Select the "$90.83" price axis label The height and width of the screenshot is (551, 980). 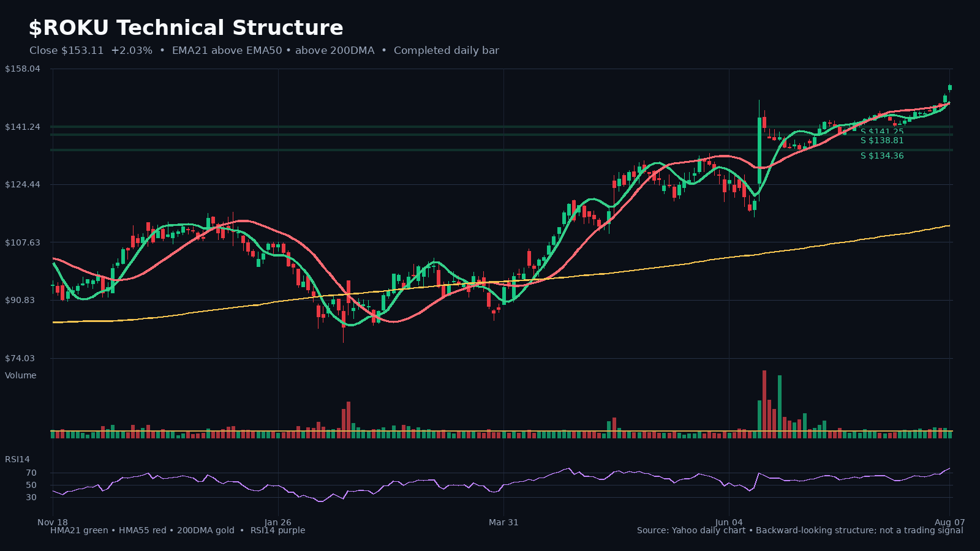[x=20, y=300]
